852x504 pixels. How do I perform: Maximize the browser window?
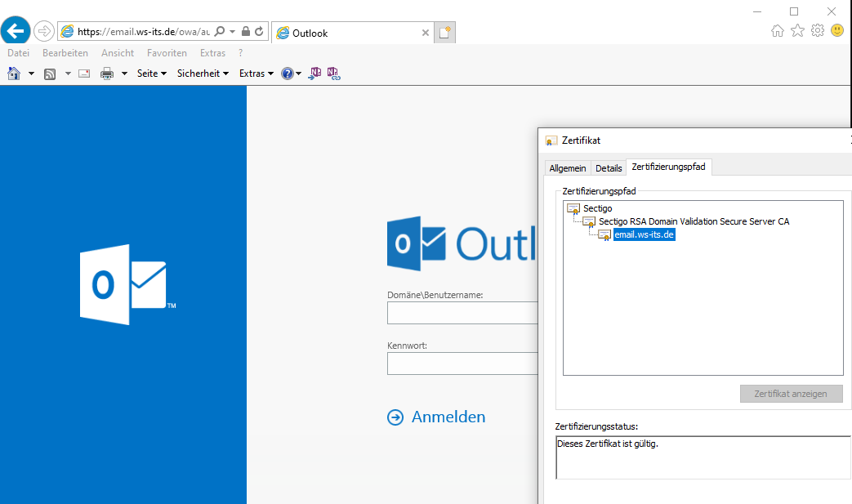794,11
